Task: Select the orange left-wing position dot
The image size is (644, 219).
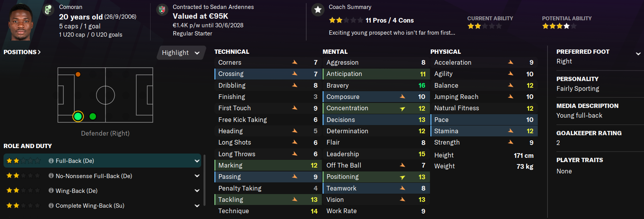Action: (x=78, y=74)
